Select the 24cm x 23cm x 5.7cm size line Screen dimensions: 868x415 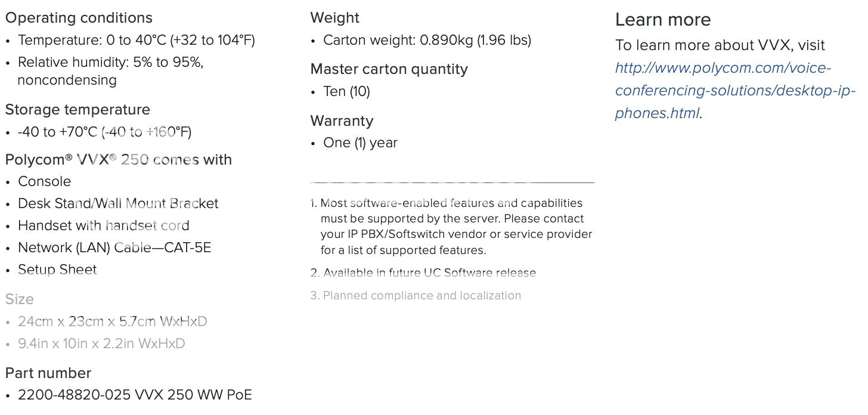coord(113,321)
